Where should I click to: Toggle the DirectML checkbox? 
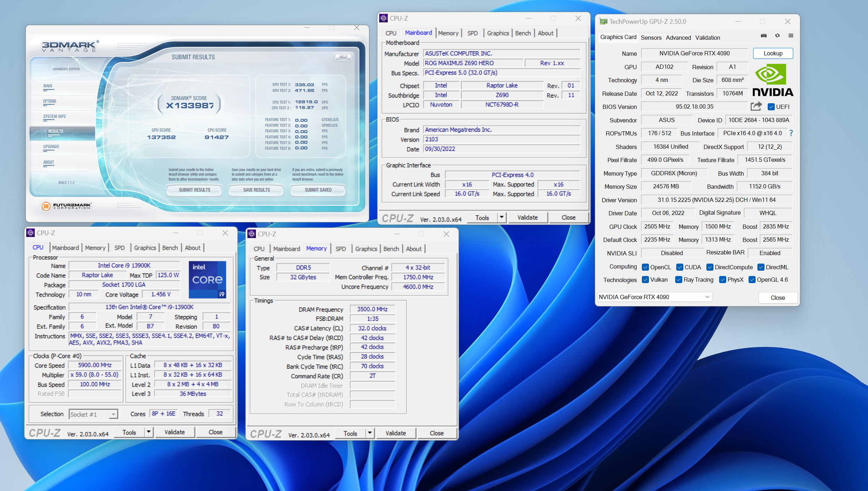pos(761,267)
